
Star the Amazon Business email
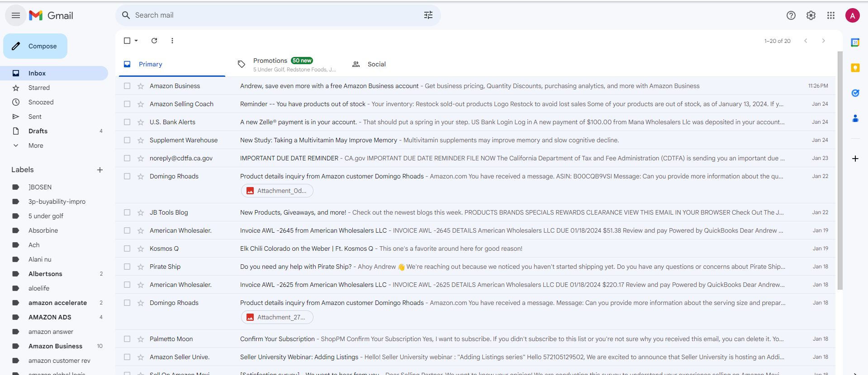point(141,86)
